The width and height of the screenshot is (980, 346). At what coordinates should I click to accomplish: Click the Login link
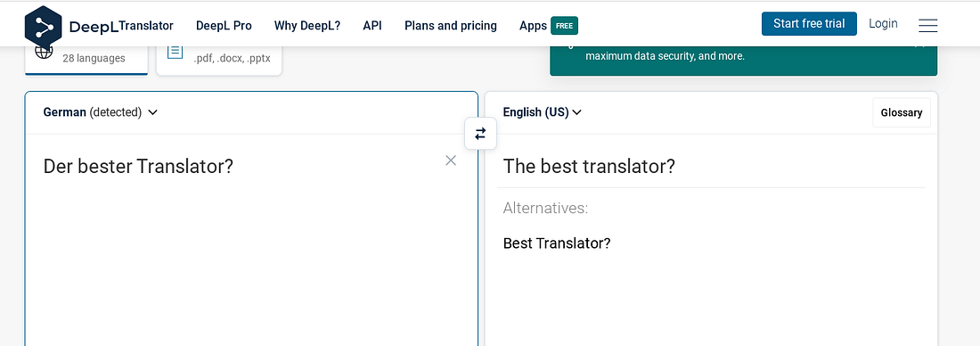click(883, 24)
